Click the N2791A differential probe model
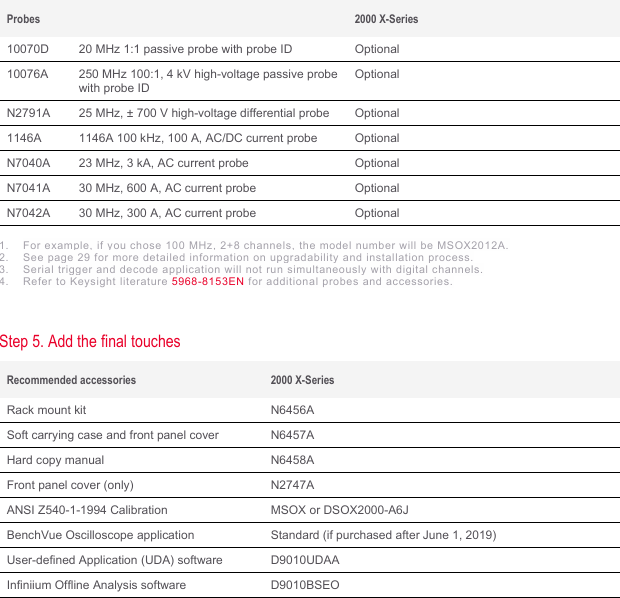 coord(28,113)
